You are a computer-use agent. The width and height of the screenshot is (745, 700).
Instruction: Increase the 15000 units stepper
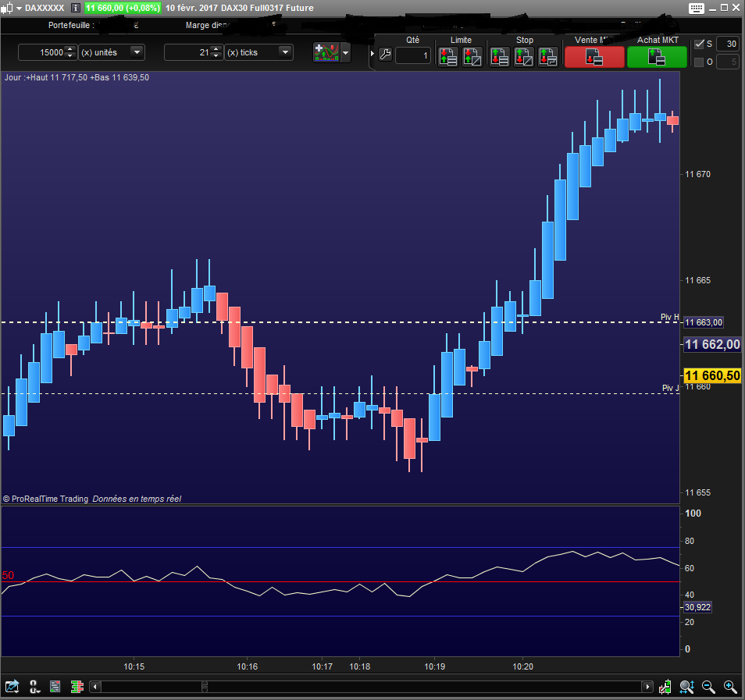[x=70, y=49]
